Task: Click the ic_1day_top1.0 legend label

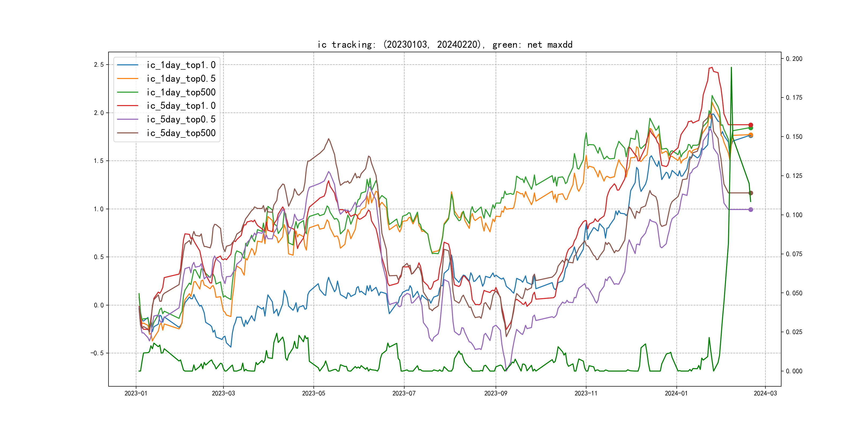Action: tap(181, 65)
